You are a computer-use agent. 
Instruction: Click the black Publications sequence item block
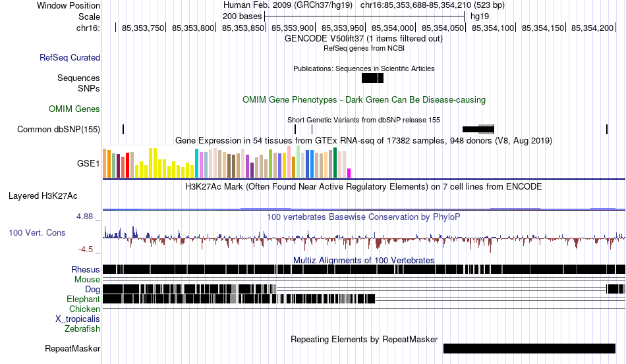(x=372, y=78)
